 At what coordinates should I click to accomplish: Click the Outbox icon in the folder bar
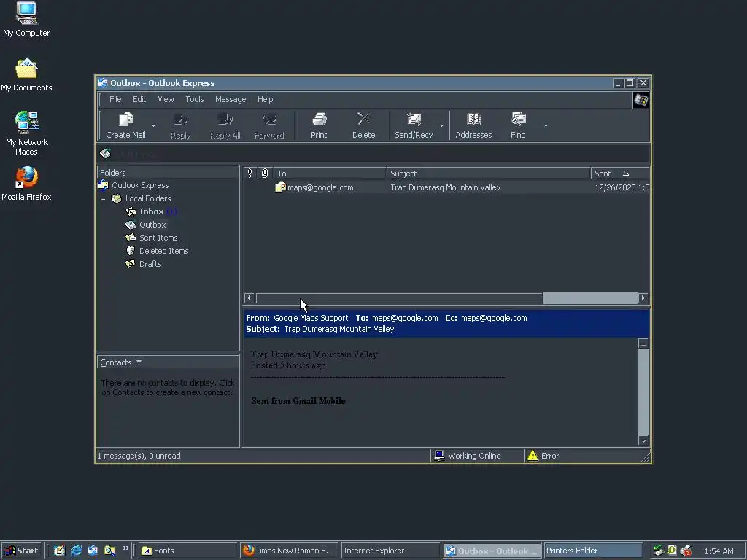pyautogui.click(x=105, y=153)
